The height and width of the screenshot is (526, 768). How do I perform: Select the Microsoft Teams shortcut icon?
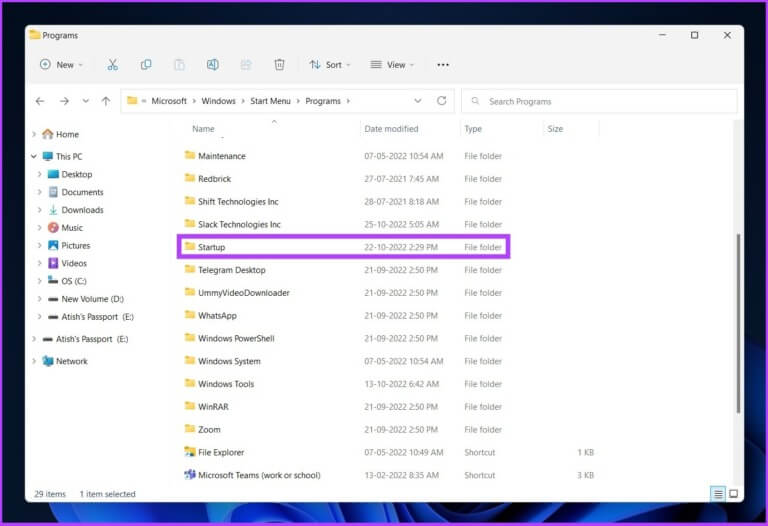click(190, 475)
